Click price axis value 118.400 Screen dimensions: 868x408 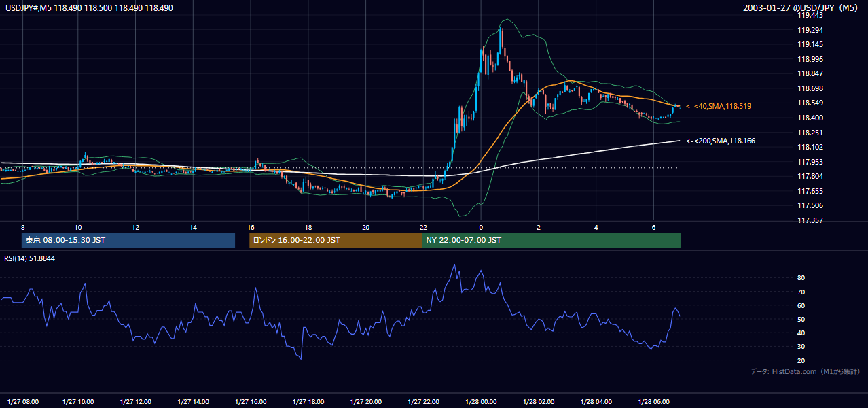click(x=811, y=118)
